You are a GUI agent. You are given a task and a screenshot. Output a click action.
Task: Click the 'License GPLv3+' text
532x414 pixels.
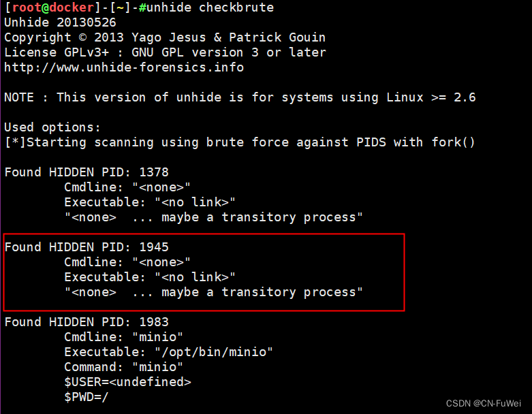[x=57, y=52]
